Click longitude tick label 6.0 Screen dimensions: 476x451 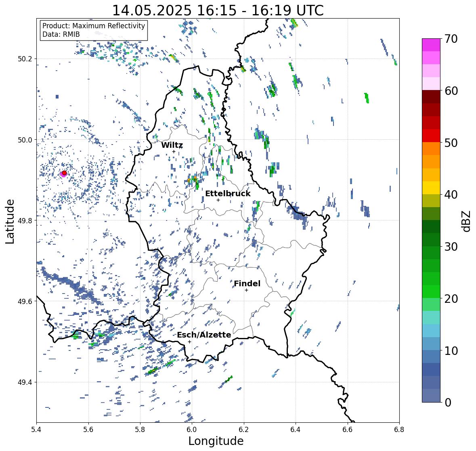pyautogui.click(x=192, y=430)
